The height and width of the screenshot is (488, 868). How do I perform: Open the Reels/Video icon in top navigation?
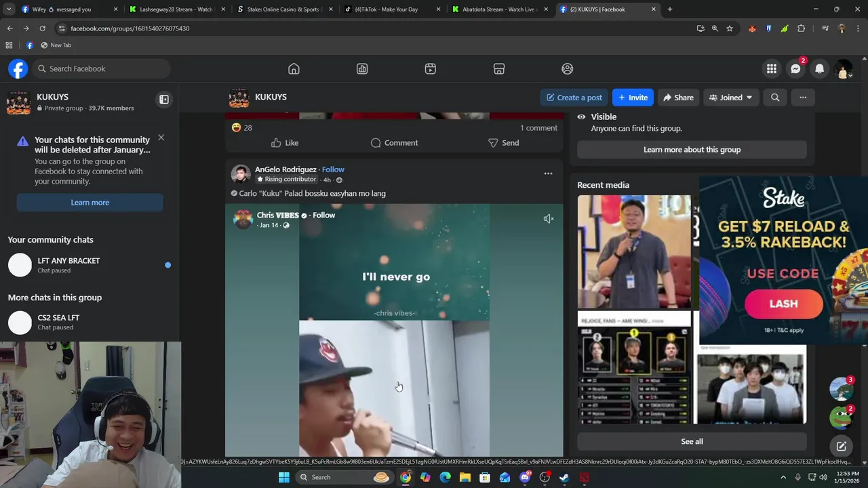(431, 68)
